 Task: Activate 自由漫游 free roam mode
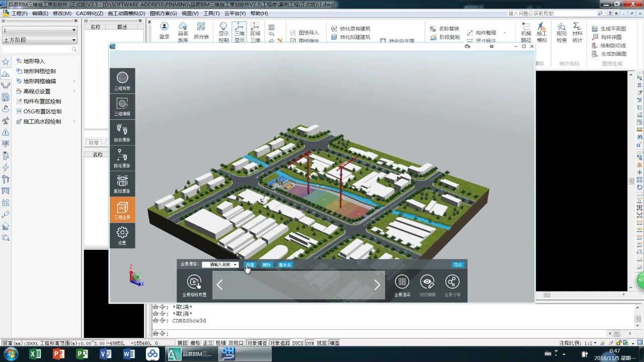click(122, 132)
